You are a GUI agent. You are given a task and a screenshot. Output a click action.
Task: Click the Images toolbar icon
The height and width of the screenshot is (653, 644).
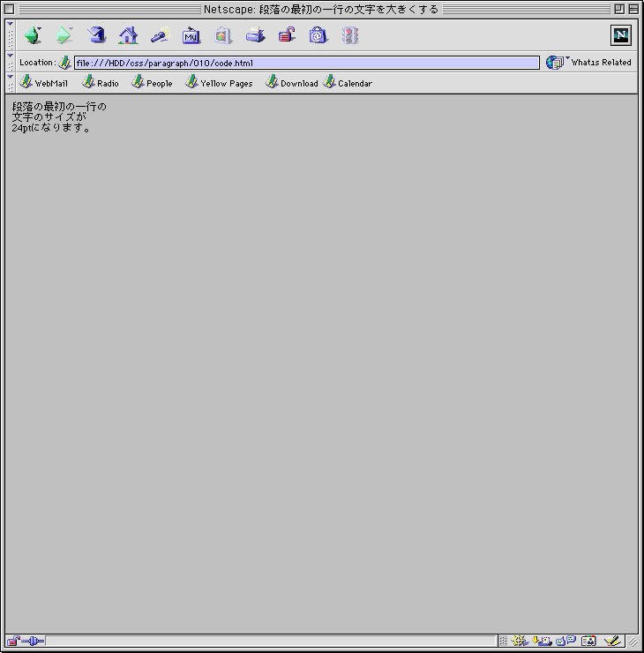(x=222, y=35)
